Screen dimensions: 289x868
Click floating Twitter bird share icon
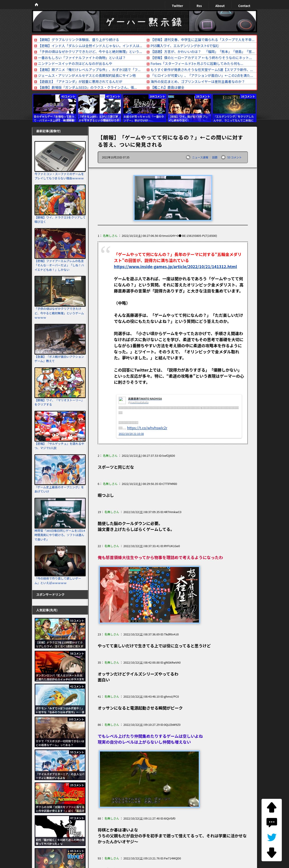[271, 837]
